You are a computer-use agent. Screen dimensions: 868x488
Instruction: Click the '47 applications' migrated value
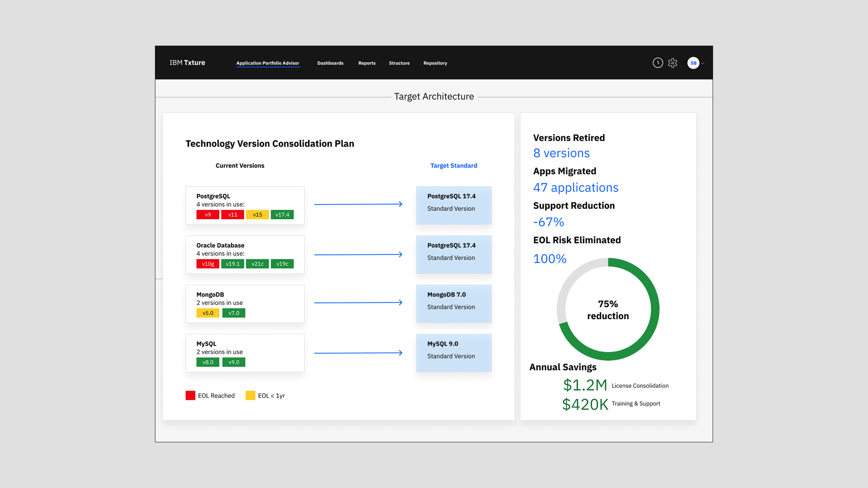coord(575,188)
